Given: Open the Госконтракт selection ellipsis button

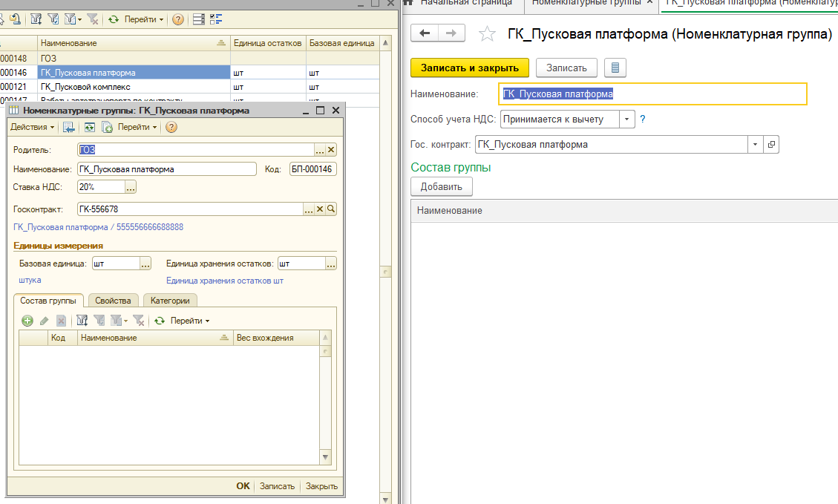Looking at the screenshot, I should click(308, 209).
